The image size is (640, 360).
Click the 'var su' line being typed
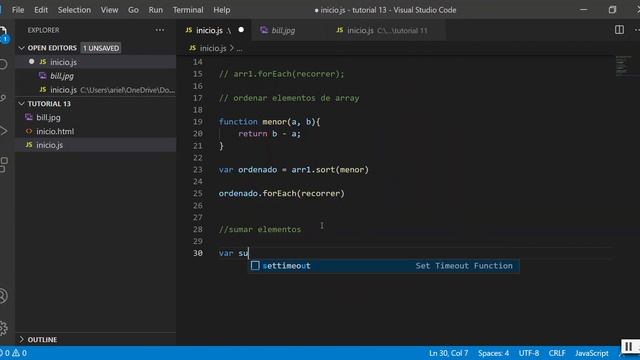(233, 253)
